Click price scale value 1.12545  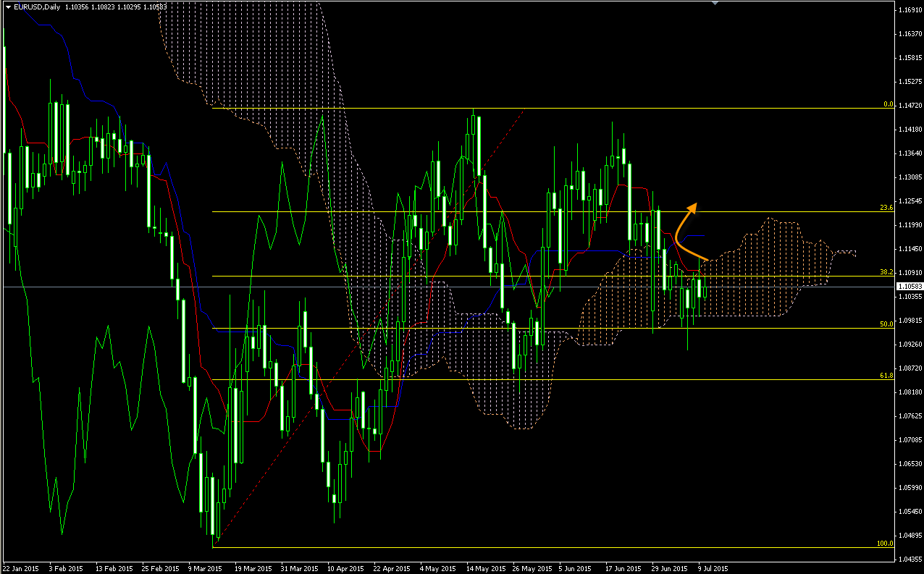910,201
